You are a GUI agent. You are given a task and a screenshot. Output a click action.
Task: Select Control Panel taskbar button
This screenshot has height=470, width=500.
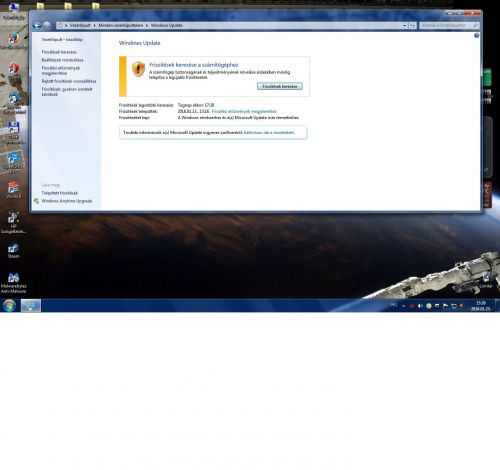coord(31,305)
